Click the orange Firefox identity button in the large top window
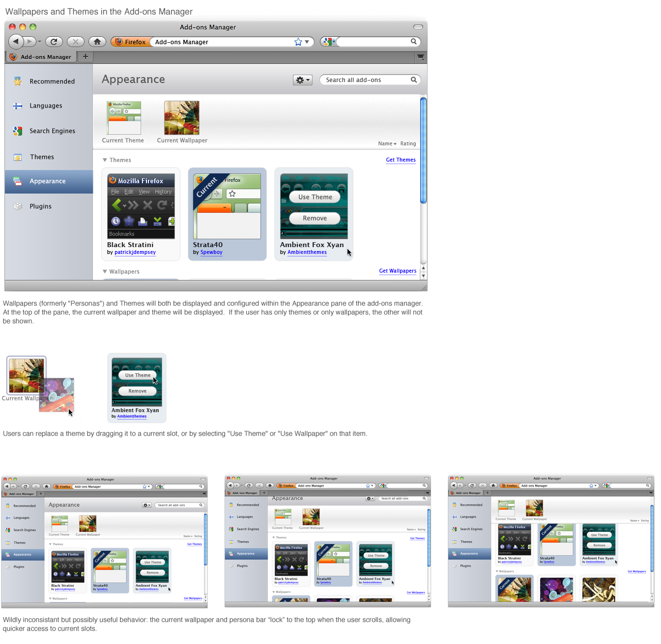 pyautogui.click(x=131, y=42)
